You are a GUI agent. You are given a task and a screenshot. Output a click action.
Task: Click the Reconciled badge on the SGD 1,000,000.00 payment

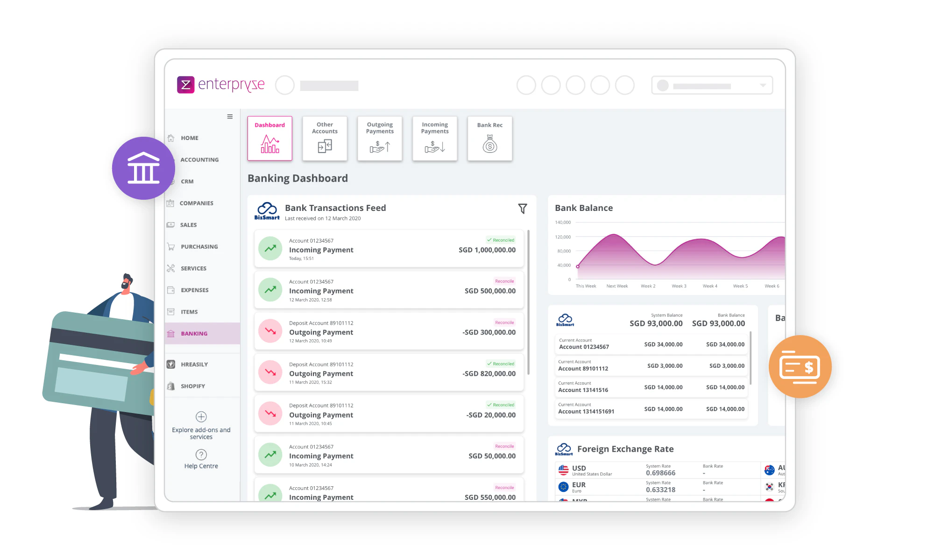[500, 239]
